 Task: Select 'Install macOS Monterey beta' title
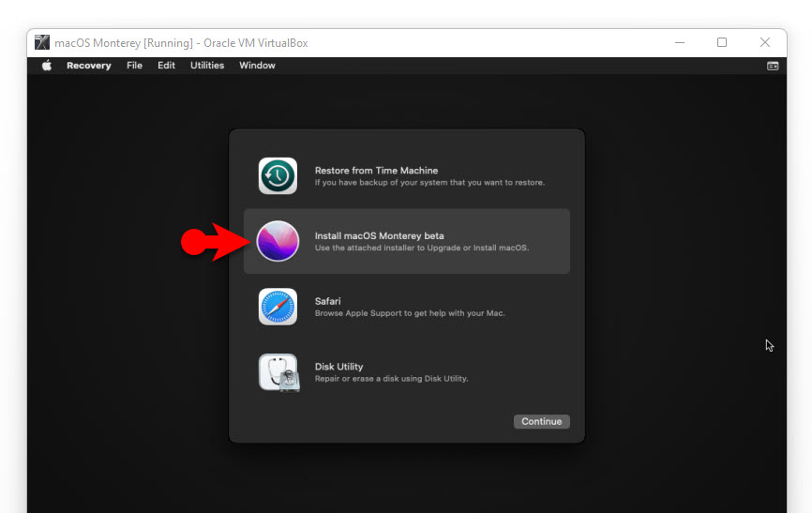pos(379,235)
